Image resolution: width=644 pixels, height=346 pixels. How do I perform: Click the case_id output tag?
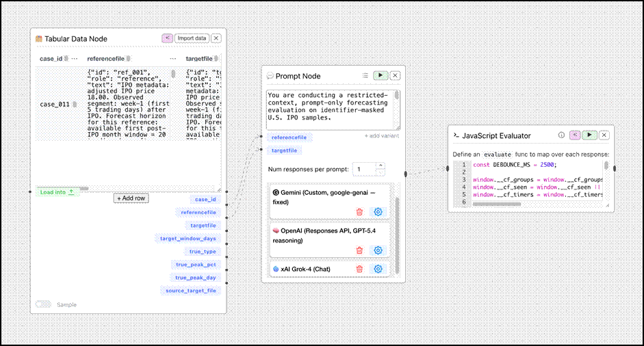point(205,200)
